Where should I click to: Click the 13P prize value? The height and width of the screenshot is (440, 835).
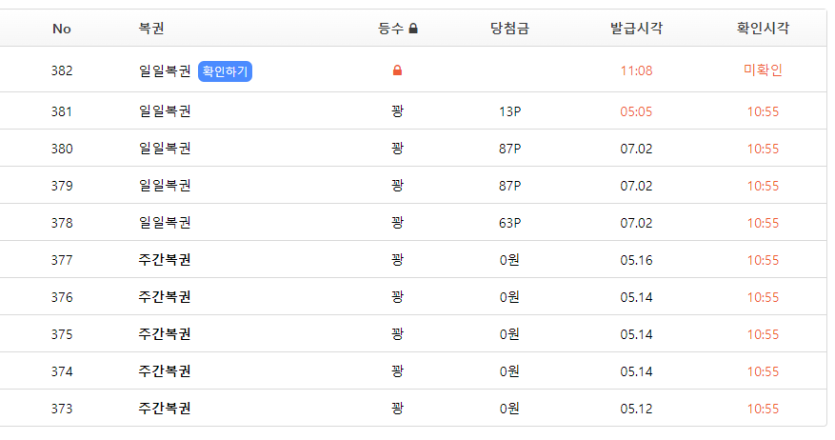point(510,111)
